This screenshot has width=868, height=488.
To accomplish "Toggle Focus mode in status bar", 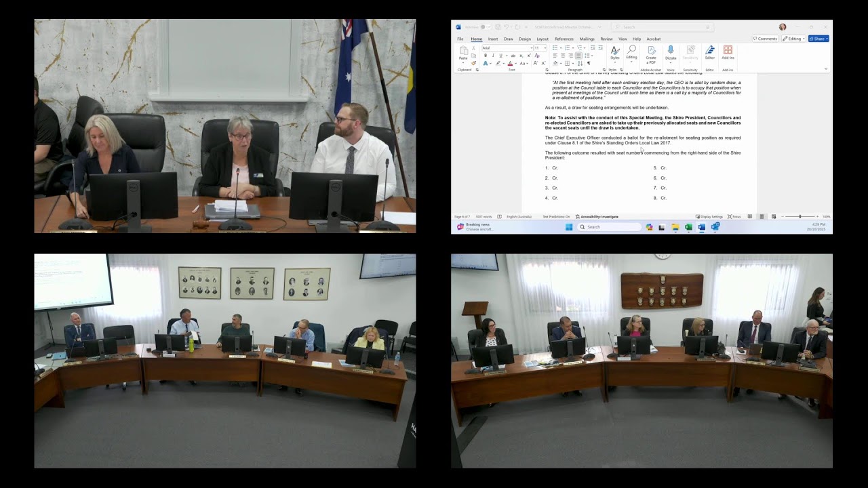I will click(x=734, y=216).
